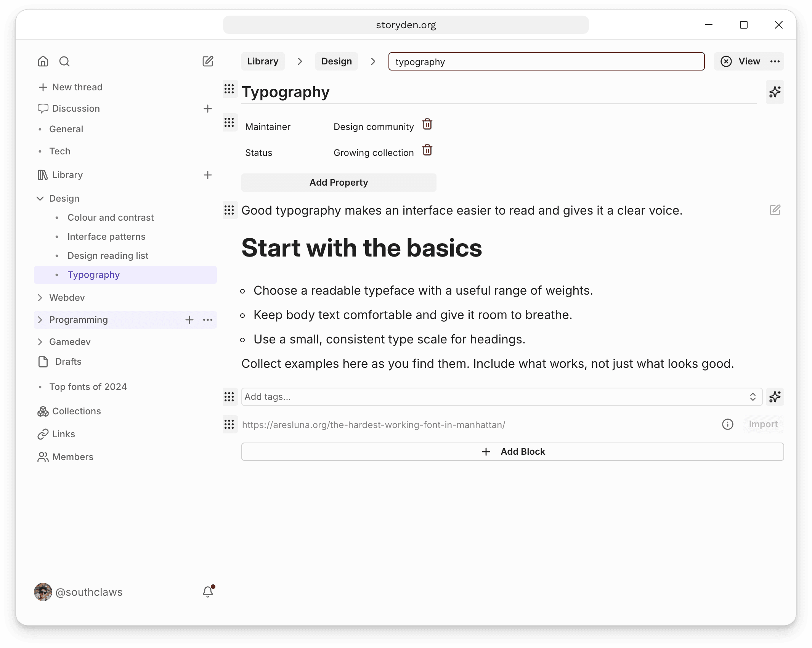The image size is (812, 648).
Task: Click the AI sparkle icon beside the title
Action: point(775,92)
